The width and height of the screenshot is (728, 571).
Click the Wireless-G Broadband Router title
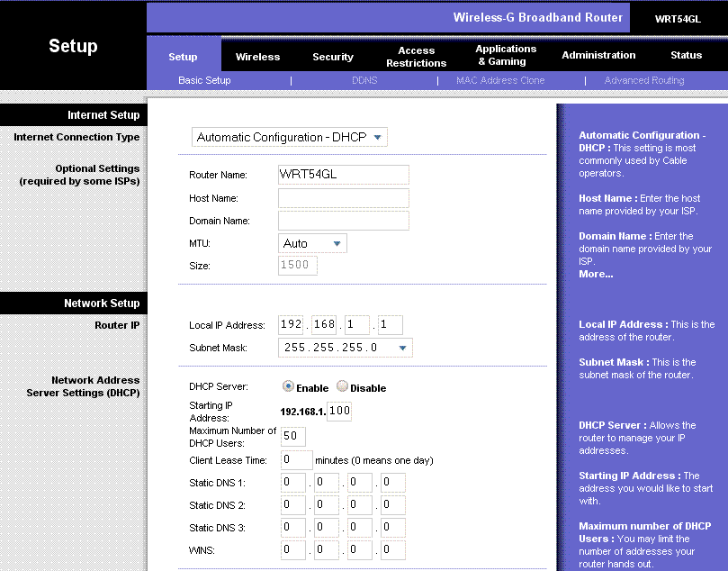[x=537, y=18]
